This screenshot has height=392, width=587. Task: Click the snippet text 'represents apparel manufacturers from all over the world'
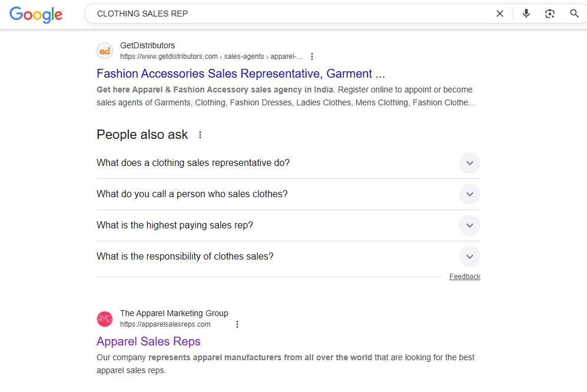[260, 357]
